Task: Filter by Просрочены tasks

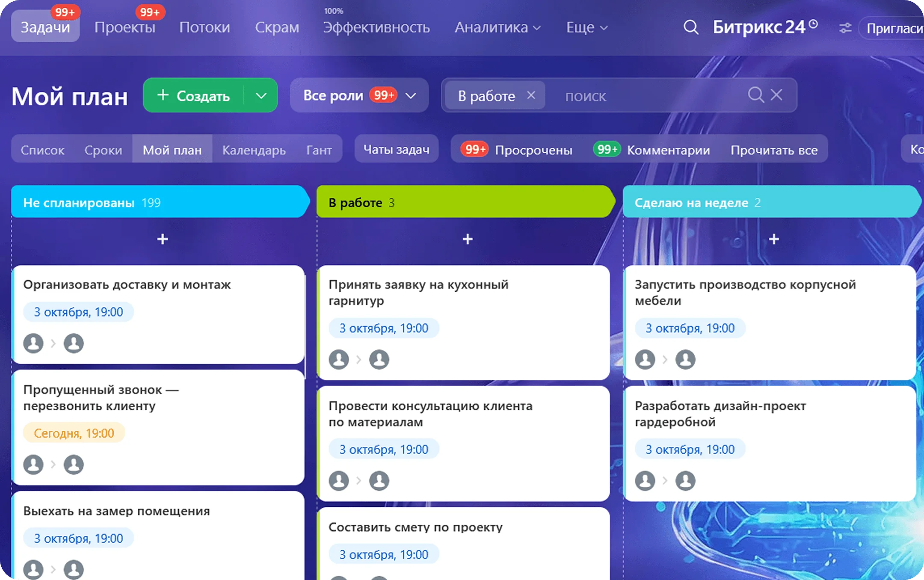Action: pos(516,150)
